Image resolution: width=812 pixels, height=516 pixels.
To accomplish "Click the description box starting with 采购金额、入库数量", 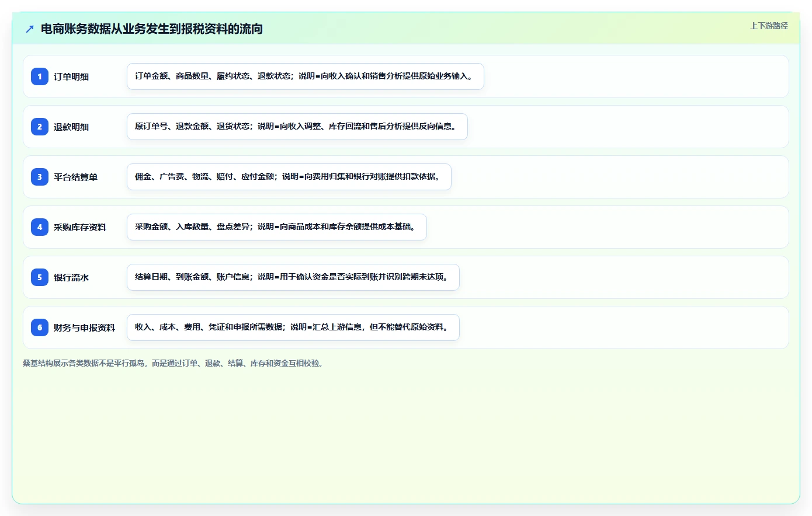I will click(277, 227).
